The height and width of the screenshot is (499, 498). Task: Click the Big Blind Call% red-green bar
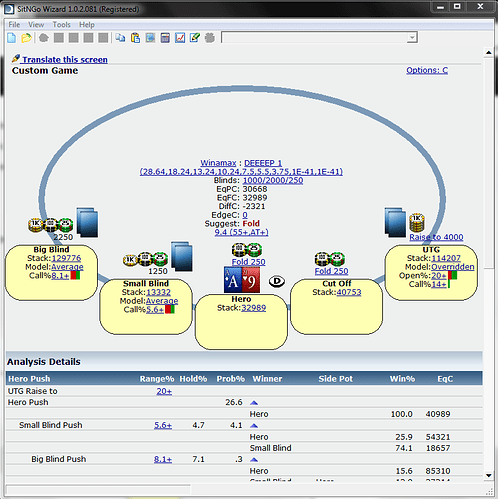click(75, 275)
